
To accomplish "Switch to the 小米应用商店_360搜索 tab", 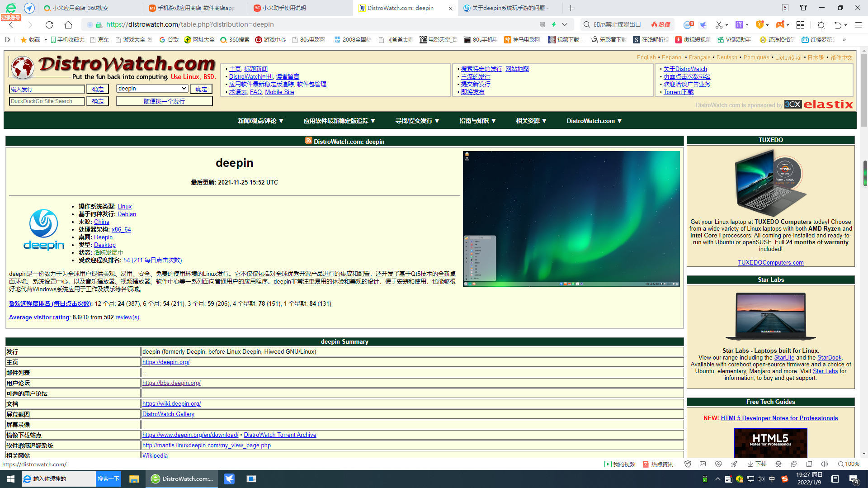I will click(x=90, y=8).
